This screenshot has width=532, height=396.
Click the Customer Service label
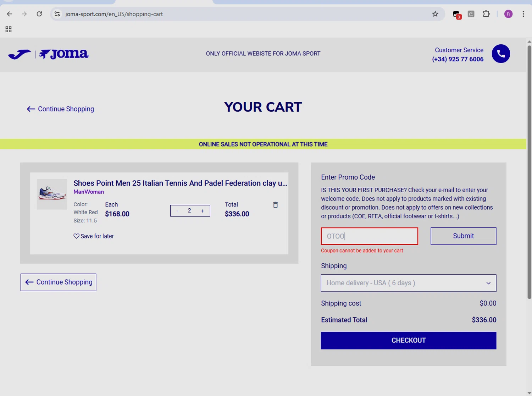pyautogui.click(x=459, y=50)
